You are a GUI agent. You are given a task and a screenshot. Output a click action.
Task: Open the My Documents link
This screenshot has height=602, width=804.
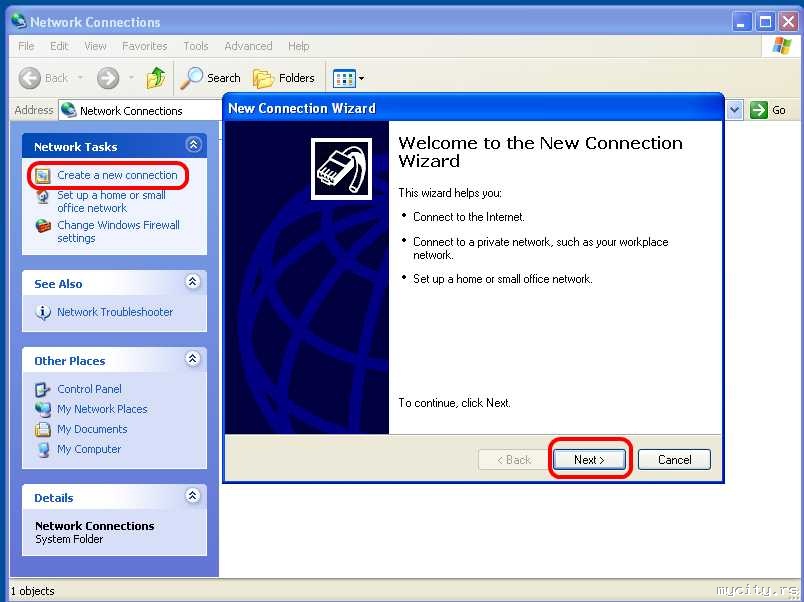pos(92,429)
